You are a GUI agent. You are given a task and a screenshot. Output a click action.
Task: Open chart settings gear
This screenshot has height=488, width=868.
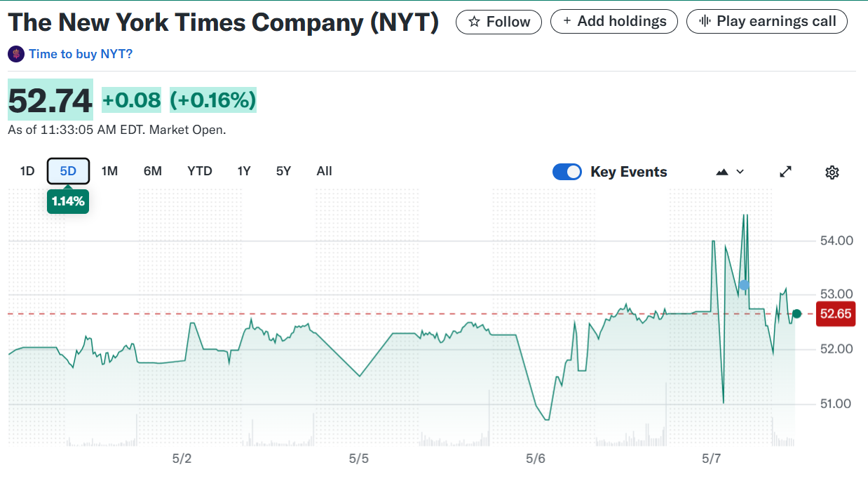coord(832,172)
